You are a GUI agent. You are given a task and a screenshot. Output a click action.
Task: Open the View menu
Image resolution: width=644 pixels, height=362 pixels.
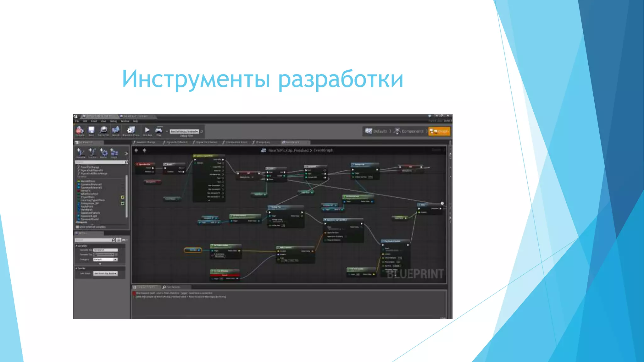(x=103, y=121)
